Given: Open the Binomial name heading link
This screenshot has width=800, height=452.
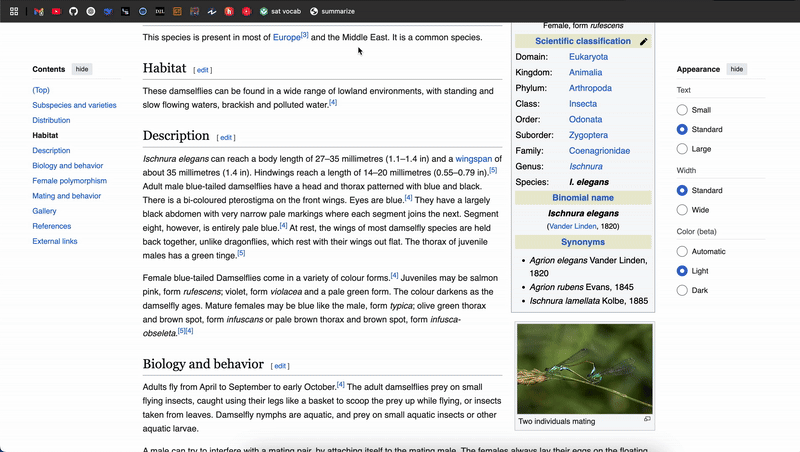Looking at the screenshot, I should tap(583, 198).
